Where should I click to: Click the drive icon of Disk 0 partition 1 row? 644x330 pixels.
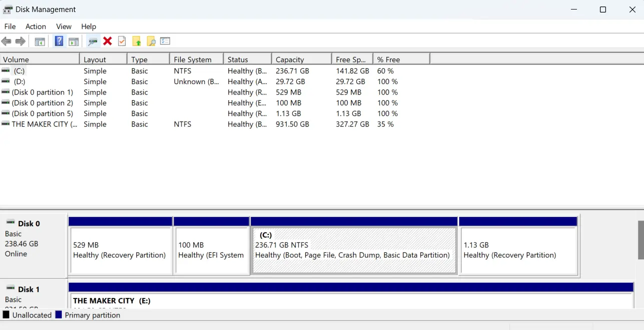pos(6,92)
